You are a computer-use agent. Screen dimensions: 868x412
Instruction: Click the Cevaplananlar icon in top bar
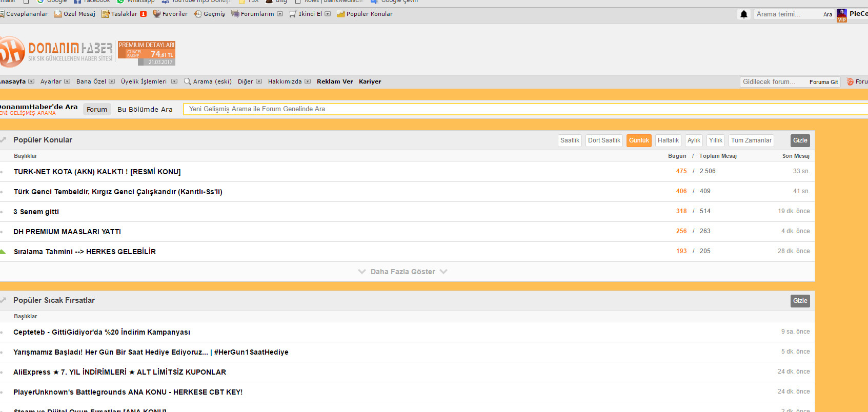click(x=2, y=14)
